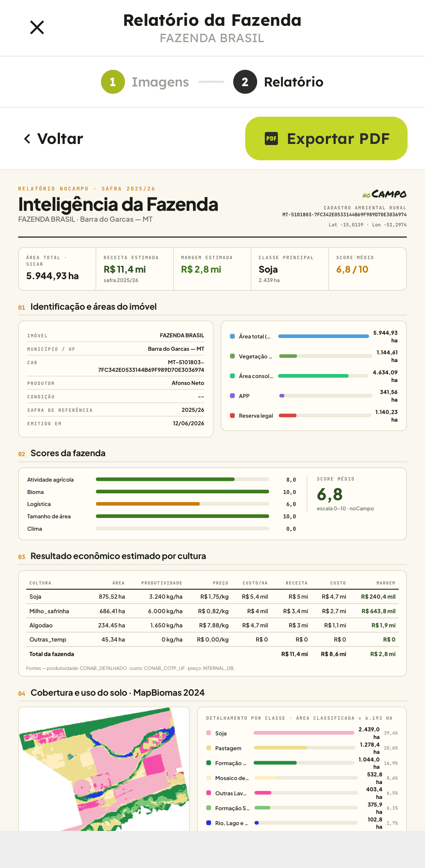Viewport: 425px width, 868px height.
Task: Click the Fontes data sources footnote
Action: 130,668
